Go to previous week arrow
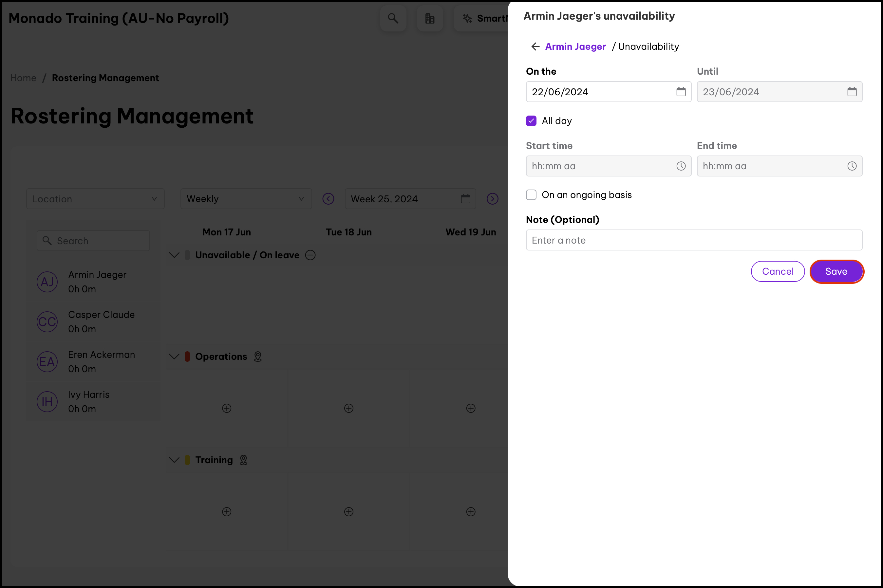 [328, 199]
